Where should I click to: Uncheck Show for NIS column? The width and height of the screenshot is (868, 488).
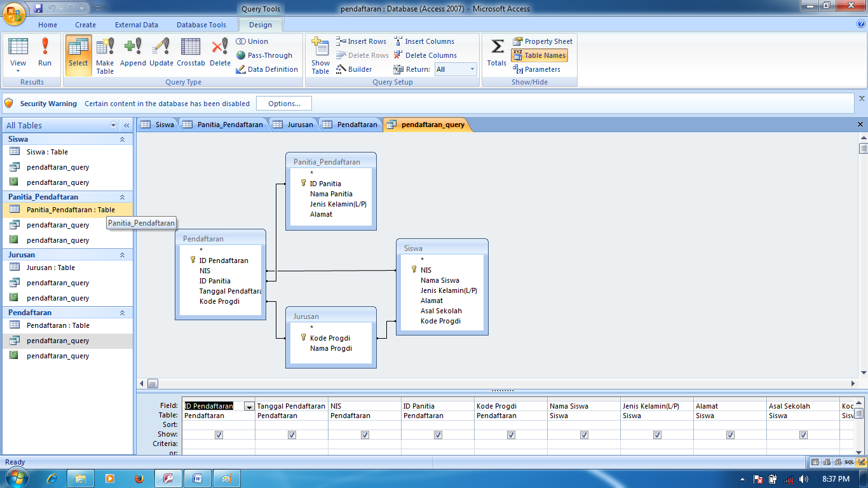365,435
